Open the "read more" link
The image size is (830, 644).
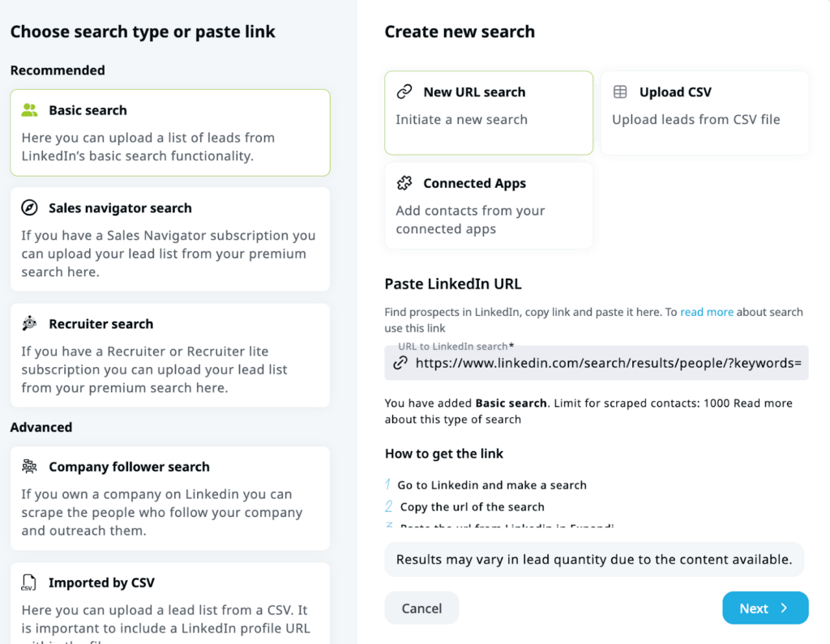706,312
